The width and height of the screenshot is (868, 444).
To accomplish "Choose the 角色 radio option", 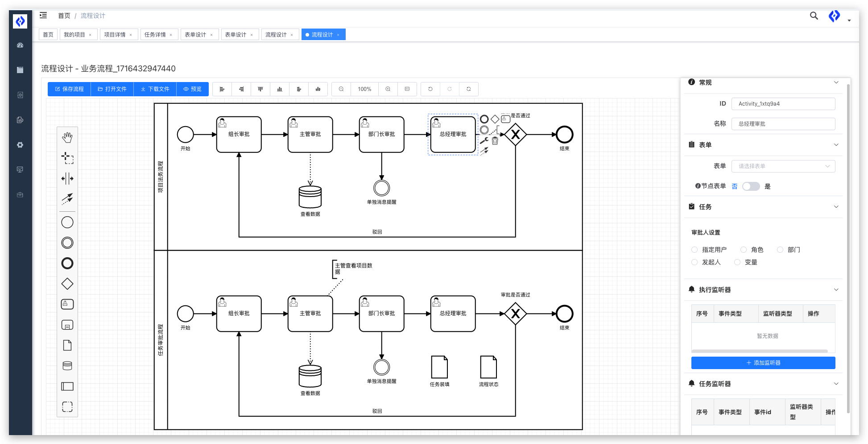I will [x=744, y=250].
